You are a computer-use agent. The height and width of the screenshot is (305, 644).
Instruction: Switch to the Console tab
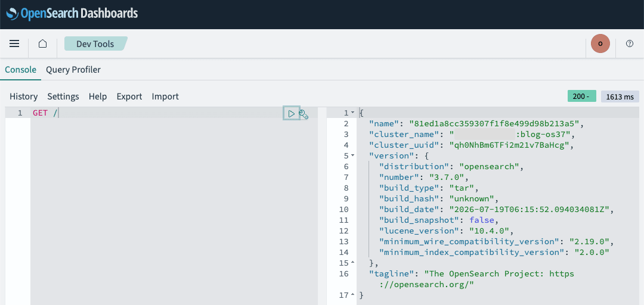click(20, 69)
